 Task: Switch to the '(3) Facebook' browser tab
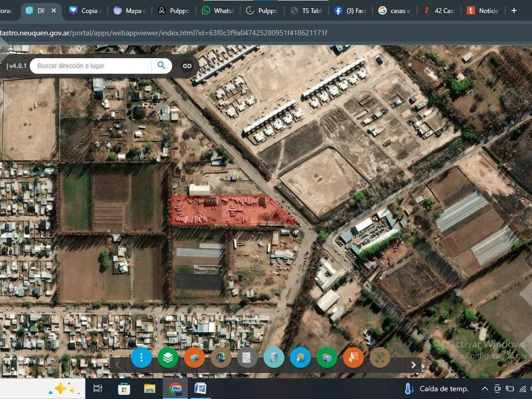point(350,11)
